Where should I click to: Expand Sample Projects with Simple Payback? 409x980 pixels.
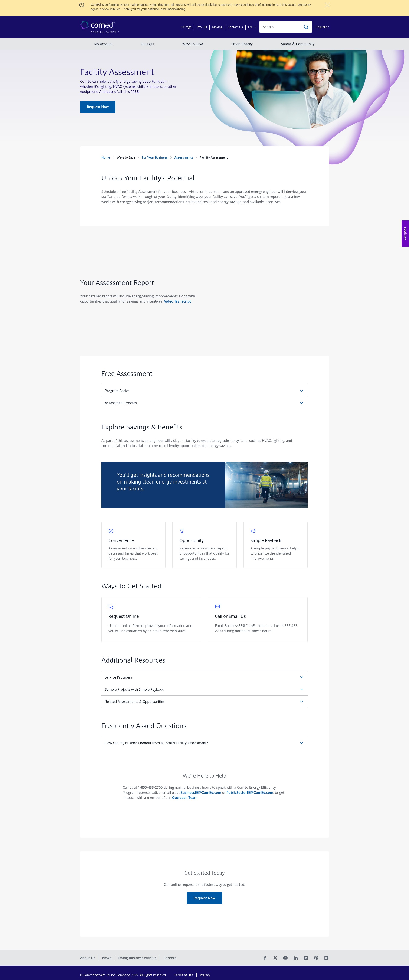pyautogui.click(x=204, y=689)
